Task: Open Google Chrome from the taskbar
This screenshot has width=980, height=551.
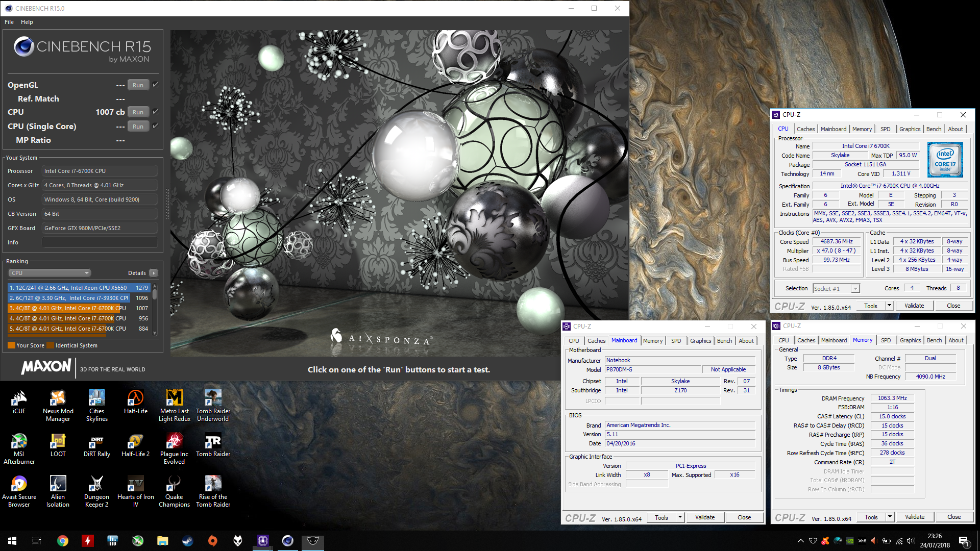Action: (62, 541)
